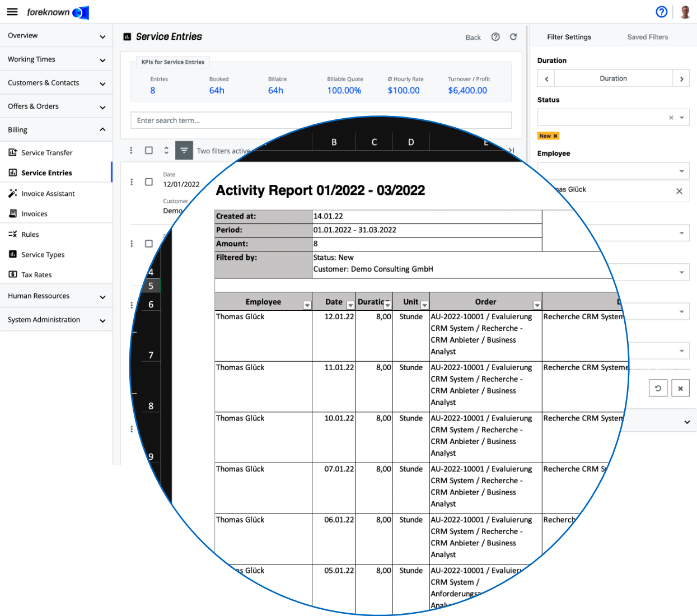Image resolution: width=697 pixels, height=616 pixels.
Task: Remove the New status tag
Action: 555,136
